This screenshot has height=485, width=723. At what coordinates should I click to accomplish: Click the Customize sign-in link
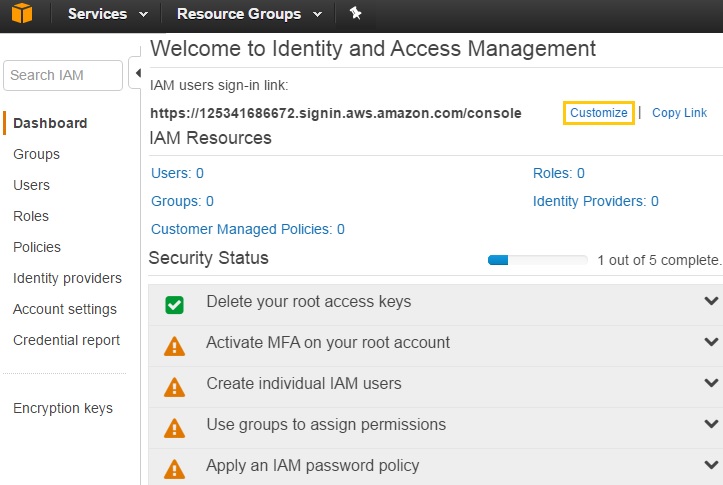pos(599,112)
